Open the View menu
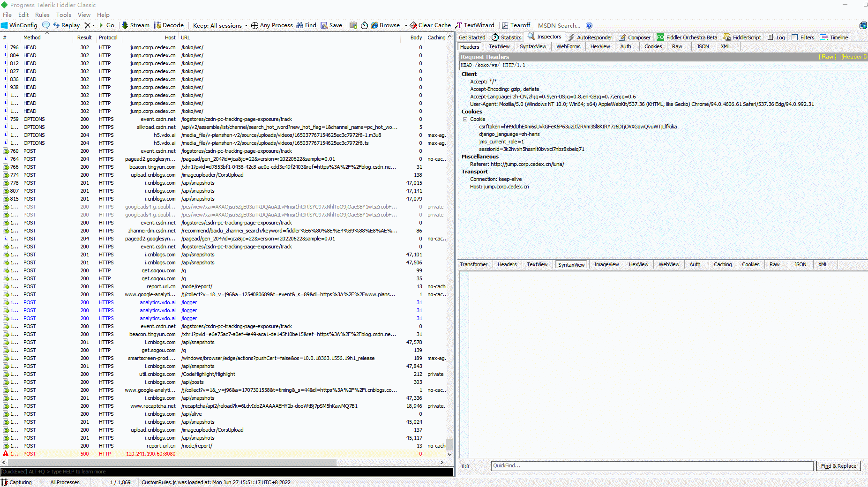Image resolution: width=868 pixels, height=487 pixels. pyautogui.click(x=84, y=15)
